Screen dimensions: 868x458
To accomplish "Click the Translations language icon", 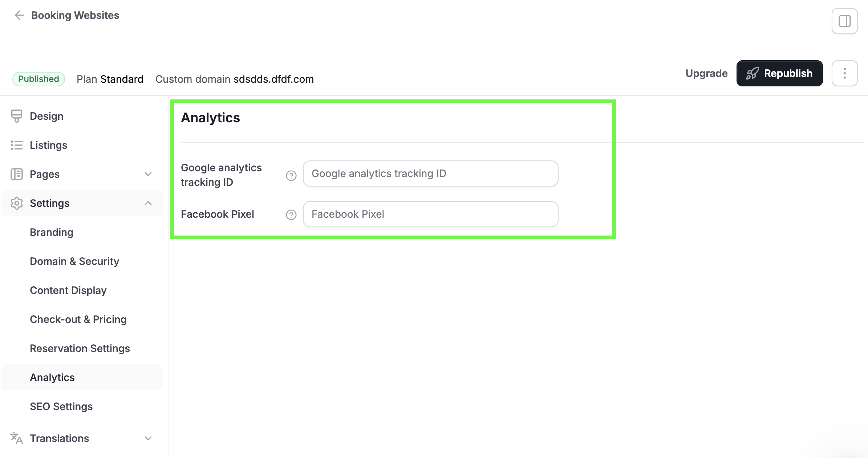I will tap(17, 438).
